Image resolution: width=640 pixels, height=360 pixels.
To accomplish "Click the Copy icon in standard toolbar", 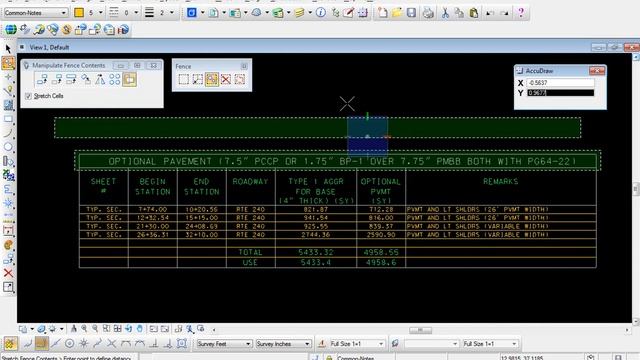I will [x=459, y=13].
